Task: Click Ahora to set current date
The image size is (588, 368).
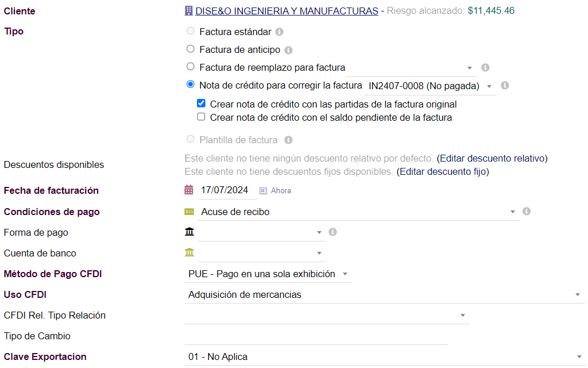Action: click(280, 190)
